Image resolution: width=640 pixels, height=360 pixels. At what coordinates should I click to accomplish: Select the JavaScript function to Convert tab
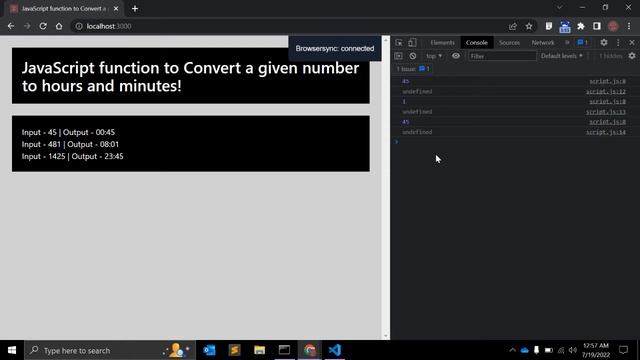click(x=63, y=9)
